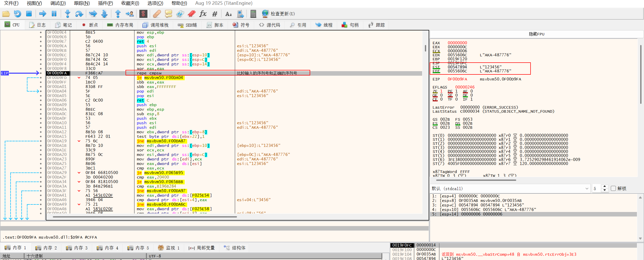Open the 局部变量 tab
The height and width of the screenshot is (260, 644).
click(x=202, y=248)
